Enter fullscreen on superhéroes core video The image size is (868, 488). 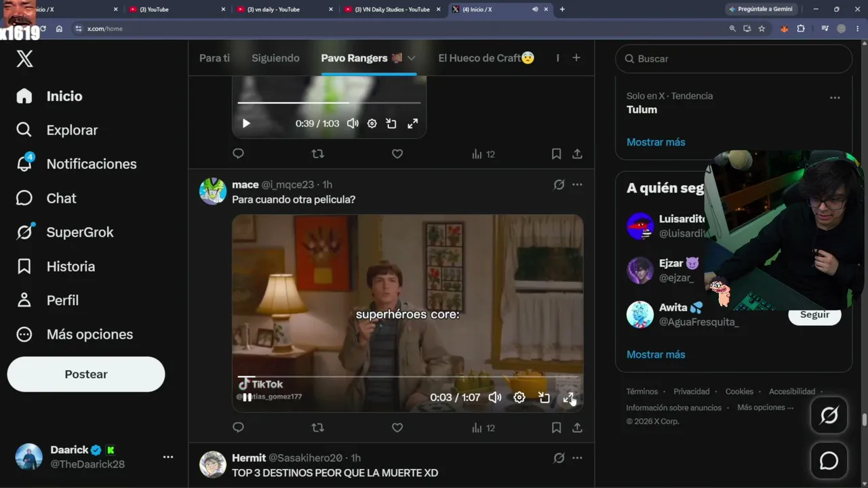[568, 397]
